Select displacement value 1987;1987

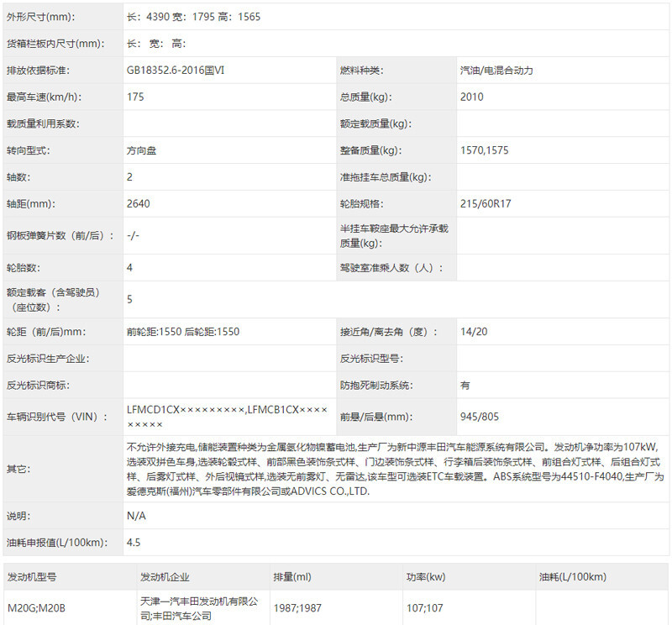[x=297, y=608]
